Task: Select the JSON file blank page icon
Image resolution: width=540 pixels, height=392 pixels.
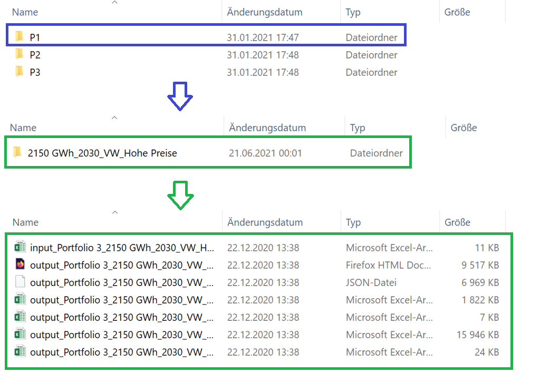Action: coord(20,282)
